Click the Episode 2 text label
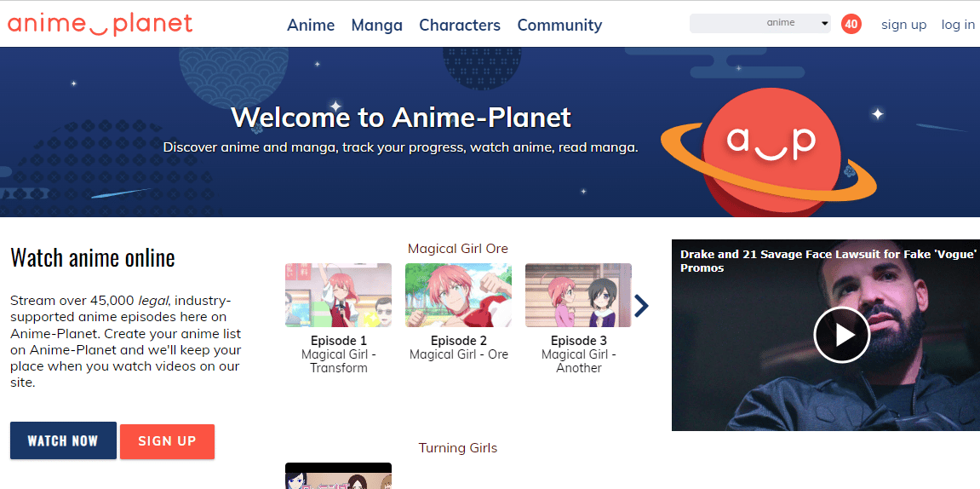980x489 pixels. click(x=458, y=342)
